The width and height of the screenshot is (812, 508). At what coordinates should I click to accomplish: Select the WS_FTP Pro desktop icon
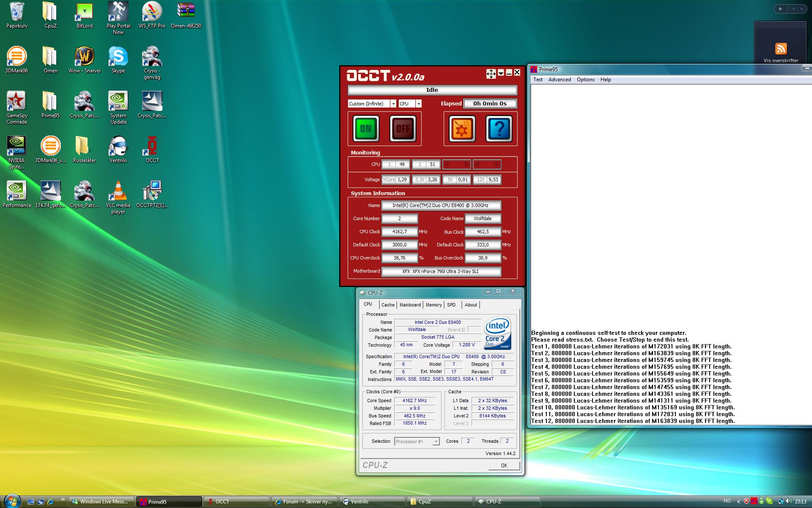152,15
